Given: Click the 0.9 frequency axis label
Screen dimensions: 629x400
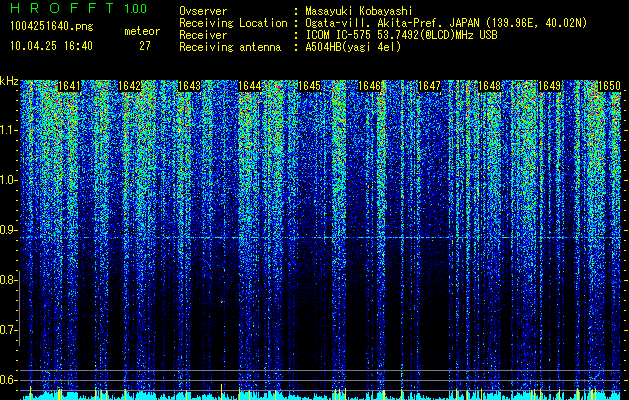Looking at the screenshot, I should (x=8, y=230).
